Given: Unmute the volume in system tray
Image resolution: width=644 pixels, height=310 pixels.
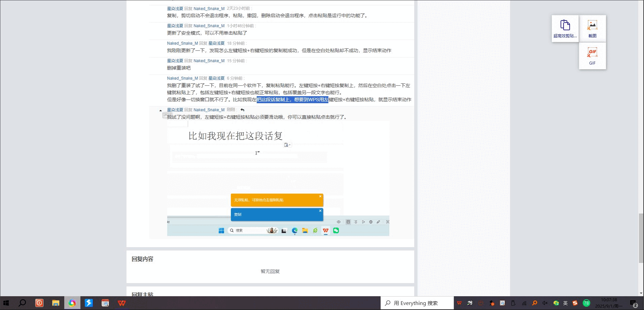Looking at the screenshot, I should [545, 303].
